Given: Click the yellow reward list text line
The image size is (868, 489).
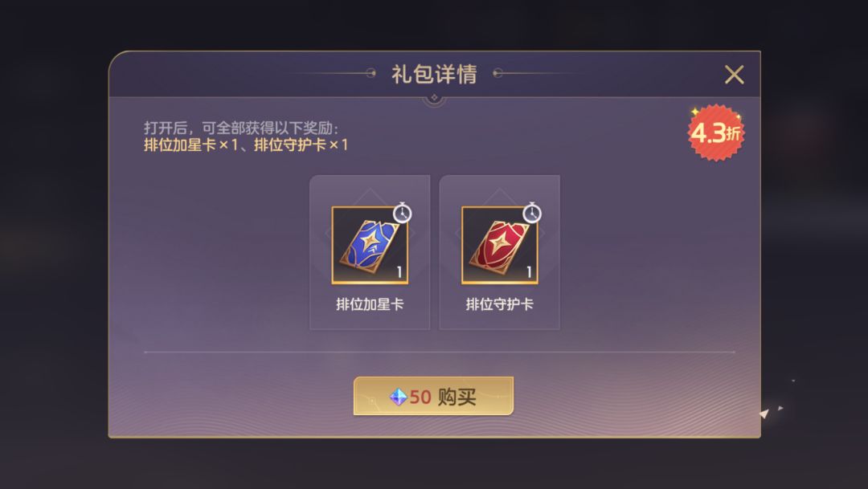Looking at the screenshot, I should (x=246, y=145).
